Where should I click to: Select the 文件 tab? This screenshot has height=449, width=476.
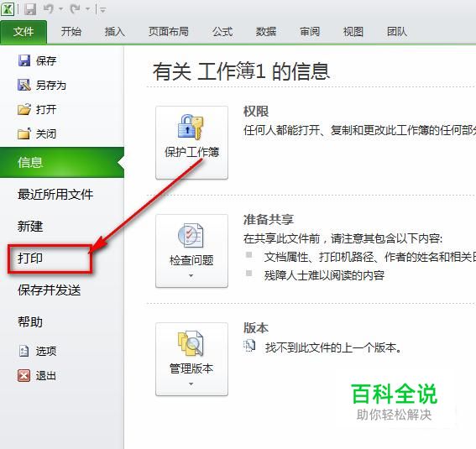(x=24, y=32)
